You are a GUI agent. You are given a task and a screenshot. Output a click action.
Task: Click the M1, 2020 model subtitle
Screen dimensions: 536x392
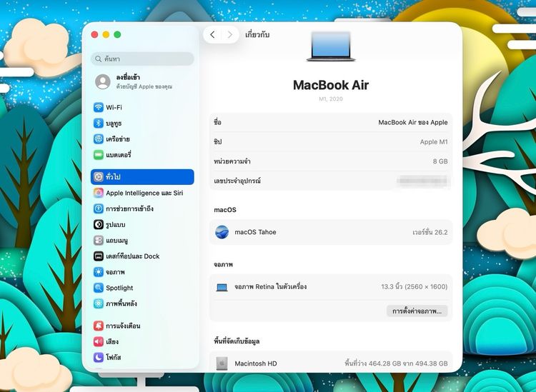pyautogui.click(x=331, y=99)
